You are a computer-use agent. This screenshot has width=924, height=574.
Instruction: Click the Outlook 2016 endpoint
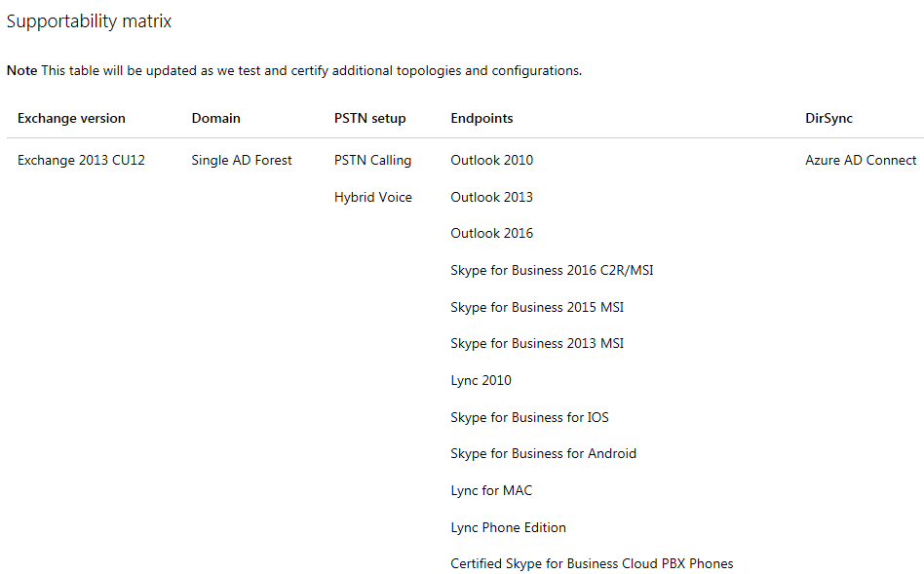click(x=491, y=233)
